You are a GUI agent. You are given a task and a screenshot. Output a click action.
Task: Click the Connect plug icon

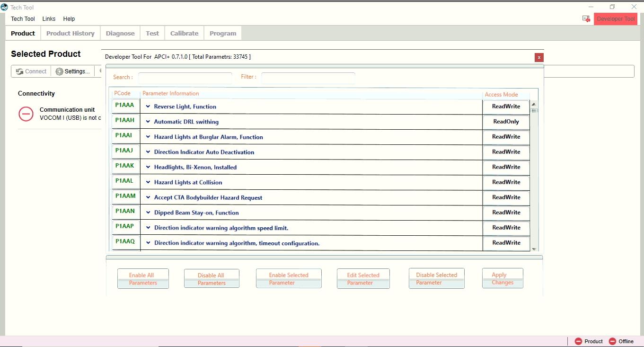click(x=20, y=71)
